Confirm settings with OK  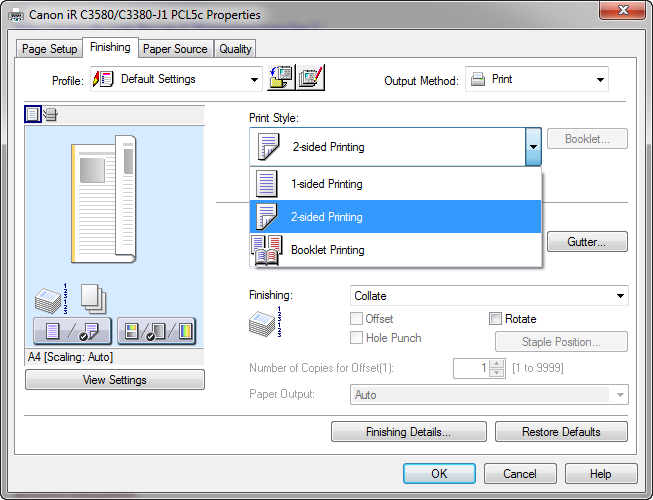[x=439, y=474]
